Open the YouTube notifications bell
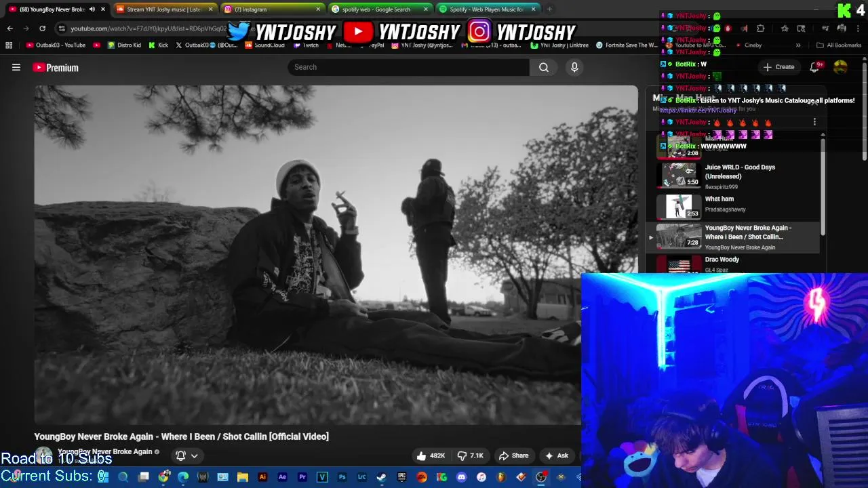 click(814, 67)
